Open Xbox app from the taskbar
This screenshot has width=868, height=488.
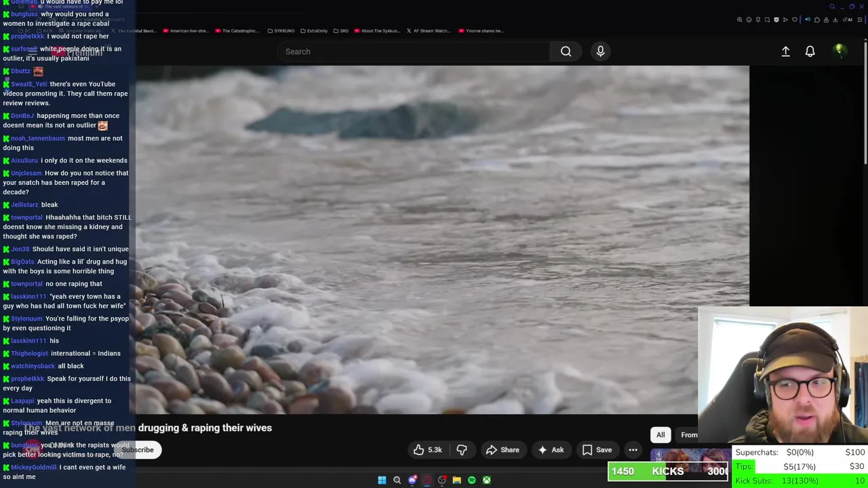[486, 480]
